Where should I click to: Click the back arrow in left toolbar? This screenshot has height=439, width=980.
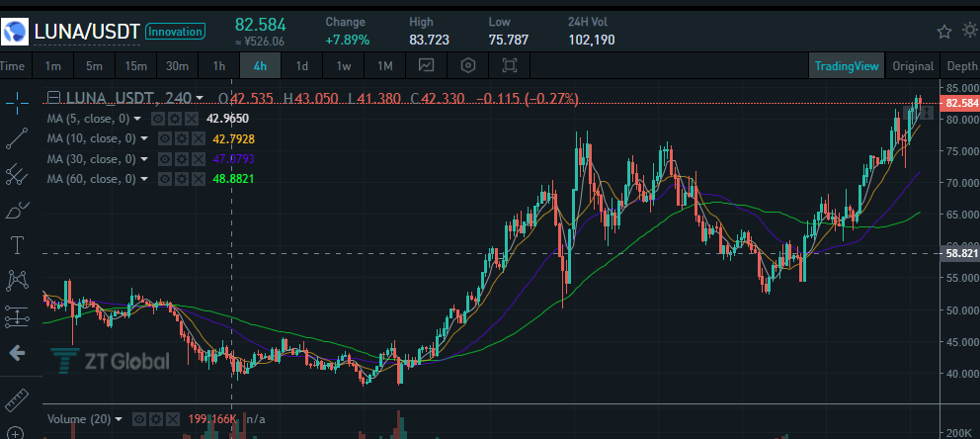(17, 353)
